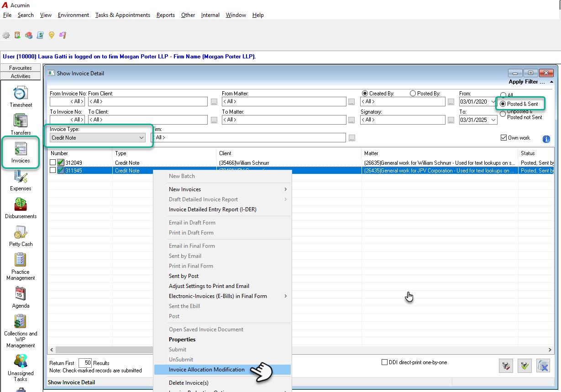The height and width of the screenshot is (392, 561).
Task: Open the Practice Management icon
Action: point(21,260)
